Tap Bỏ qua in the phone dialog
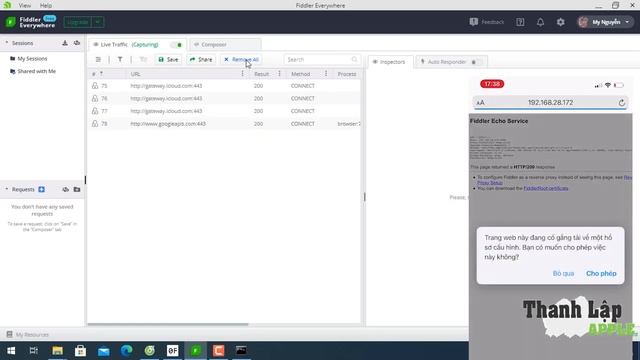This screenshot has width=640, height=360. coord(563,273)
